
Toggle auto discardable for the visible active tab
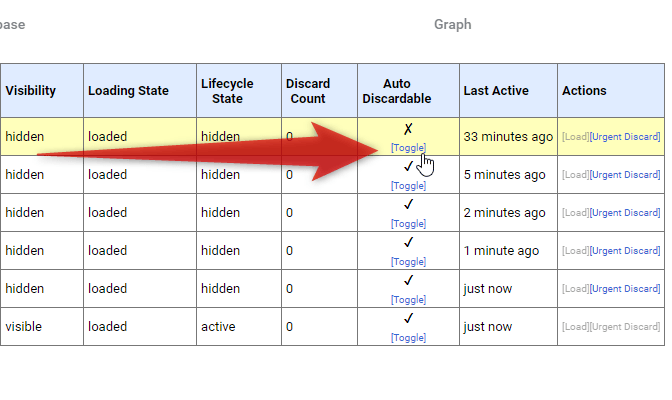408,337
